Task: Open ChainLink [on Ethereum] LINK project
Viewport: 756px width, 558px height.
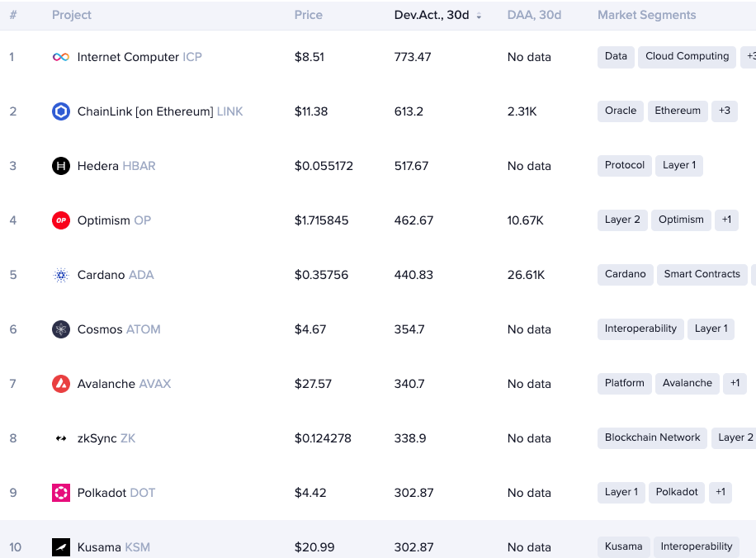Action: click(160, 111)
